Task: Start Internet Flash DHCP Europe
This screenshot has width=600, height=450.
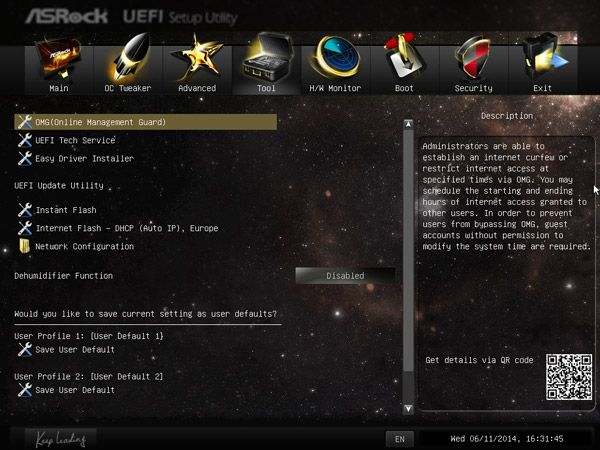Action: click(x=127, y=228)
